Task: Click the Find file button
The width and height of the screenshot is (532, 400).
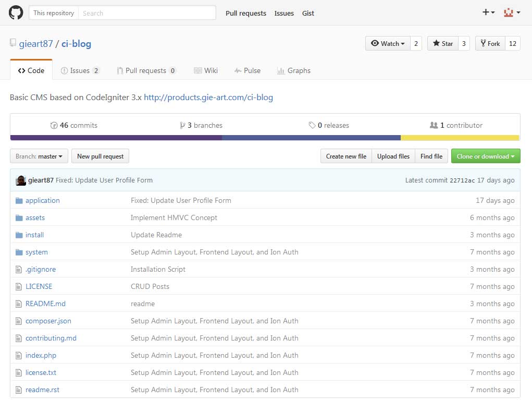Action: coord(431,156)
